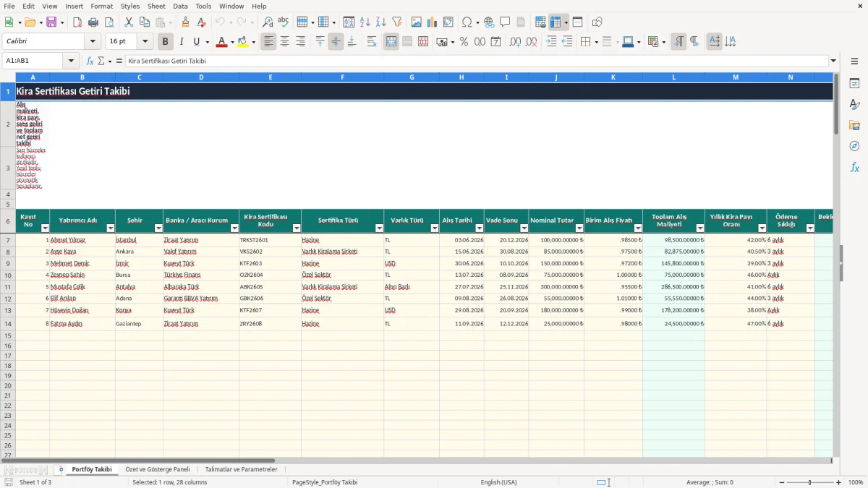Select column header D
Screen dimensions: 868x488
201,77
